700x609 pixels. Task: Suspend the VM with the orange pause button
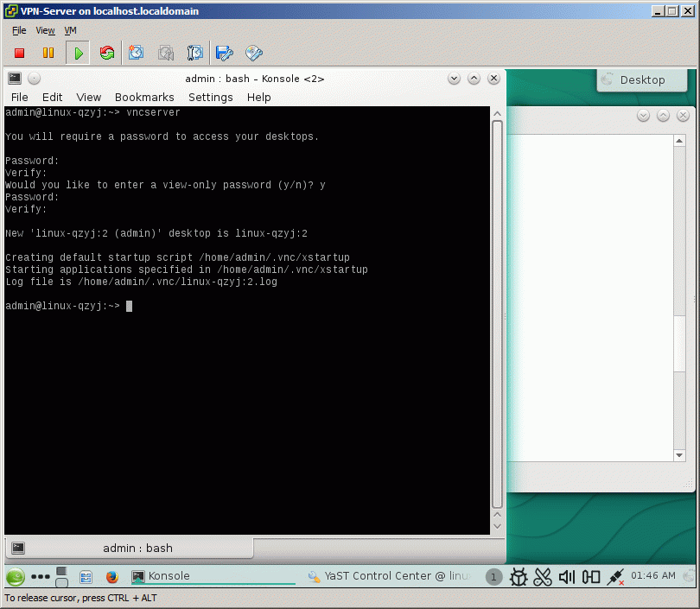point(48,53)
